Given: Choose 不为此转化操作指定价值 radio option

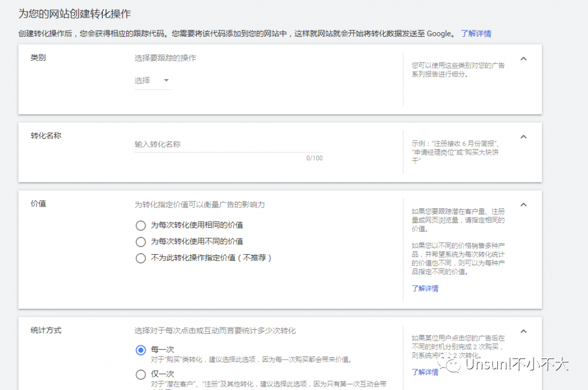Looking at the screenshot, I should coord(141,258).
